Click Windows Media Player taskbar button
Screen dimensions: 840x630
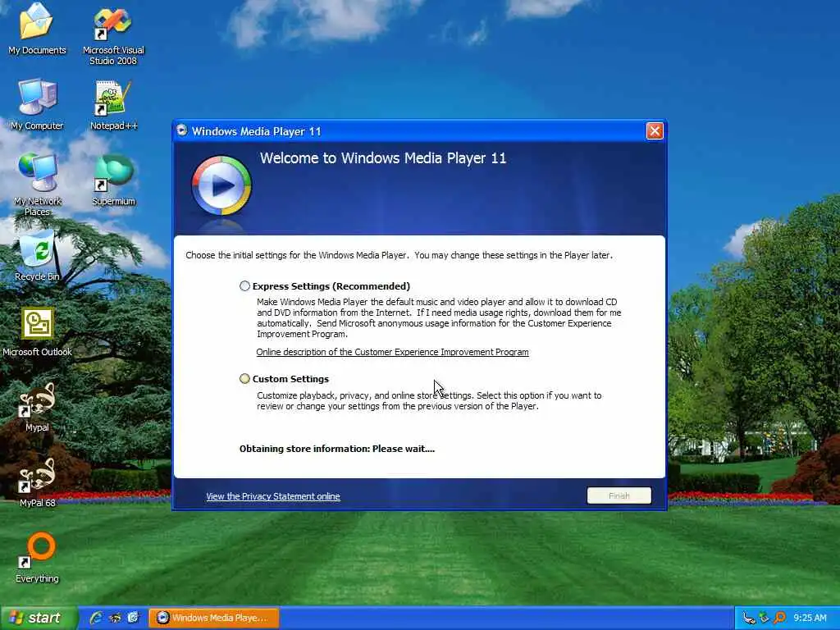click(214, 618)
